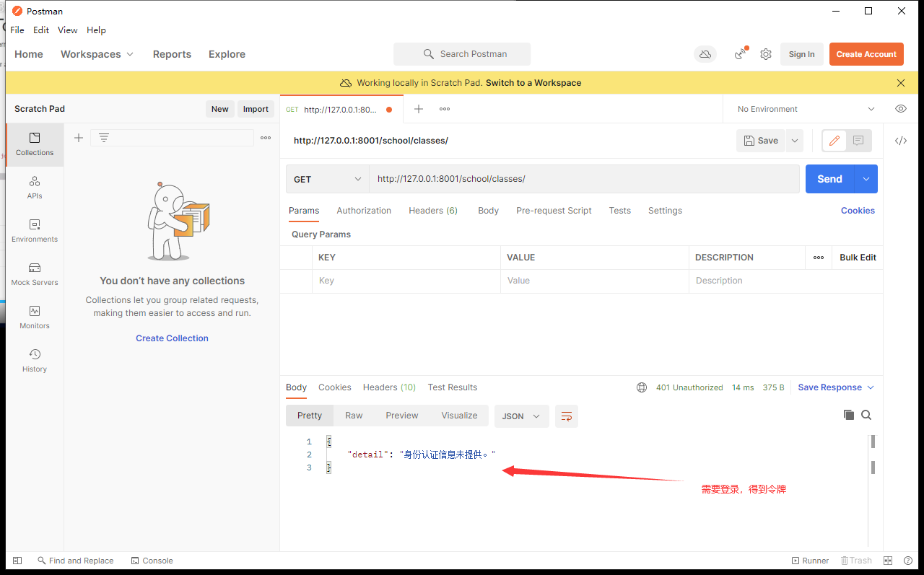Open a new request tab with plus
Screen dimensions: 924x575
(419, 109)
